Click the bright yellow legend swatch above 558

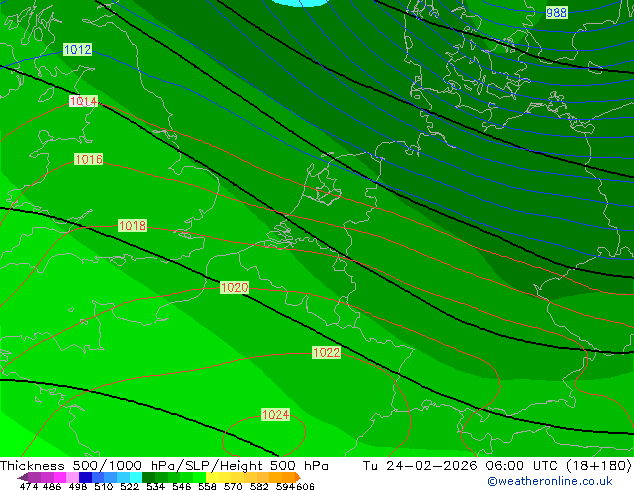(x=212, y=477)
